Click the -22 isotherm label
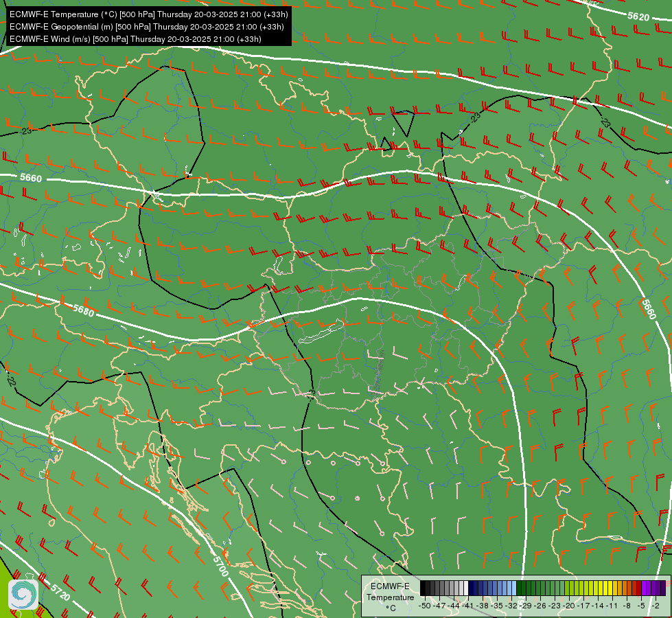The image size is (672, 618). click(11, 381)
